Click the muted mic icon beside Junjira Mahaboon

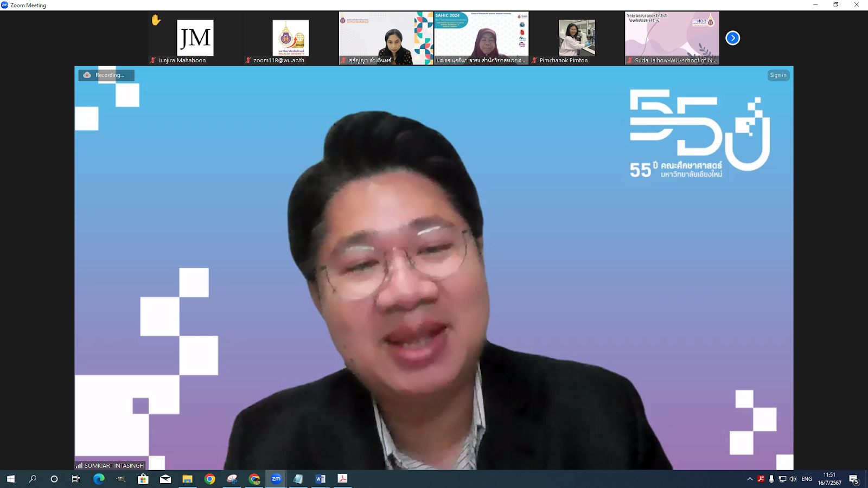(153, 60)
